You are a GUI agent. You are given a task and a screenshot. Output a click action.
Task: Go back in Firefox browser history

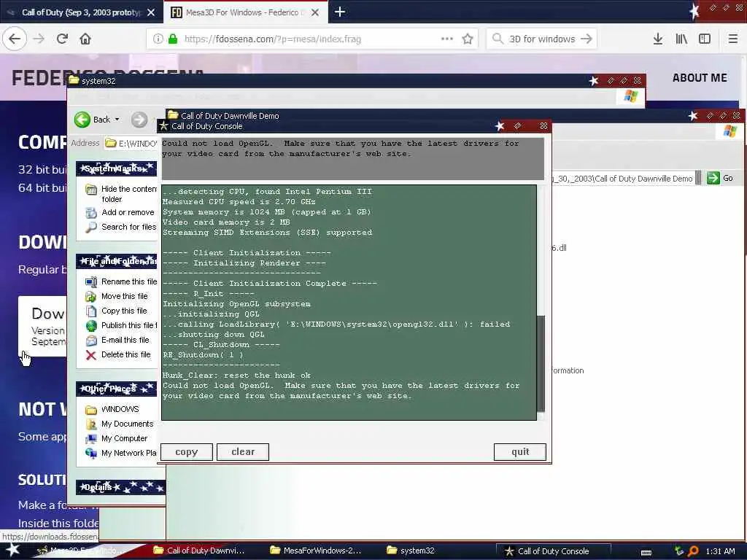click(x=15, y=39)
